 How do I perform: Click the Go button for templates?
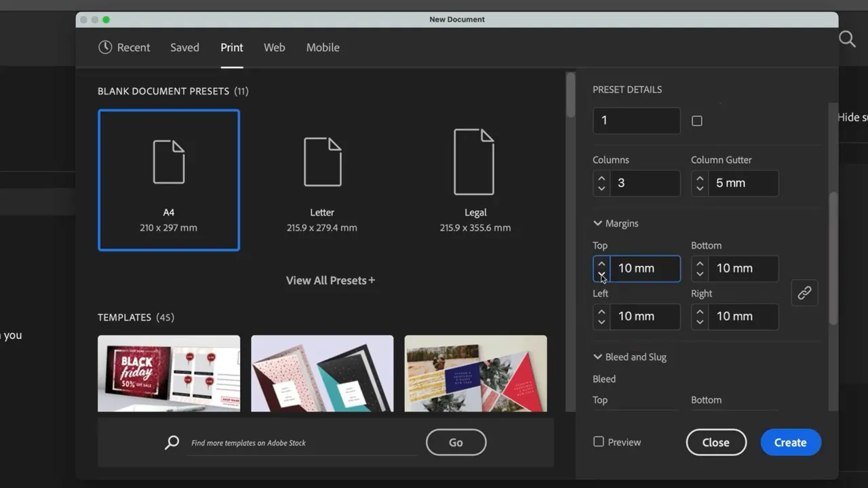coord(456,443)
